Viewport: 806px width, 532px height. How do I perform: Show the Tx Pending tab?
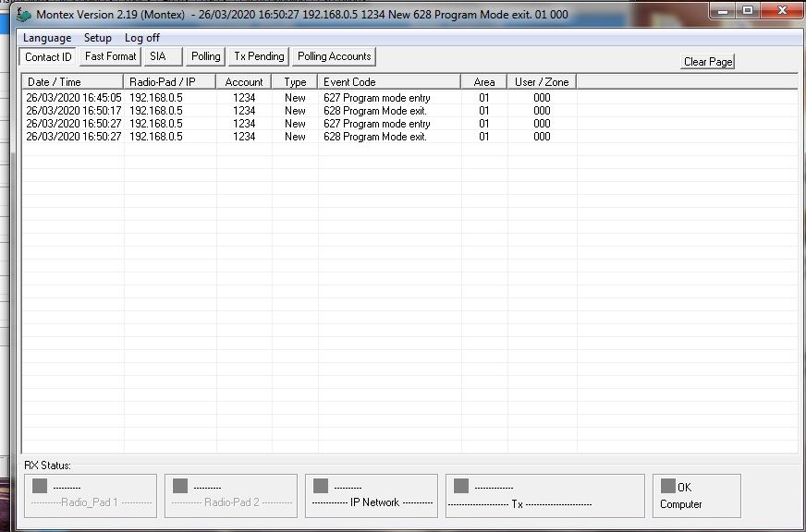(x=259, y=56)
